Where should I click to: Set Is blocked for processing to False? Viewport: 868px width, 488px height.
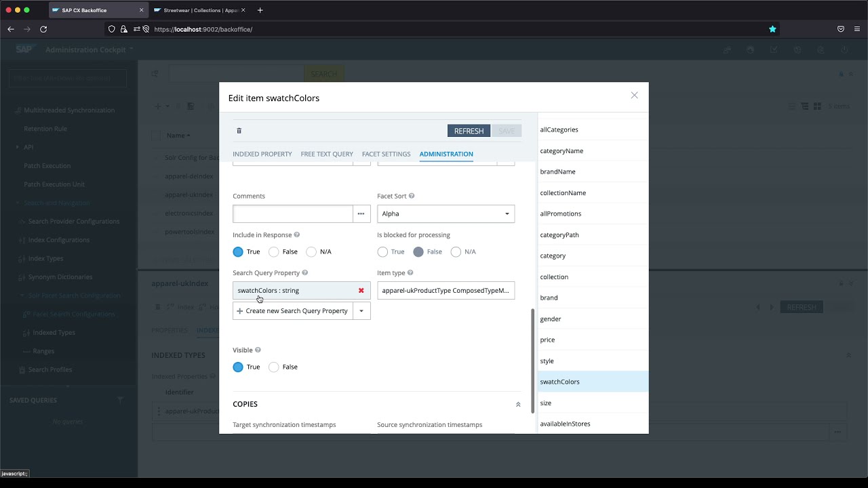(x=418, y=251)
